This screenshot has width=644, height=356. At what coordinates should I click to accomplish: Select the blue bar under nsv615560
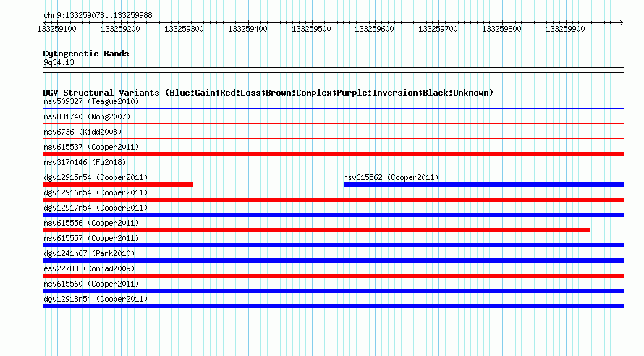pos(333,291)
